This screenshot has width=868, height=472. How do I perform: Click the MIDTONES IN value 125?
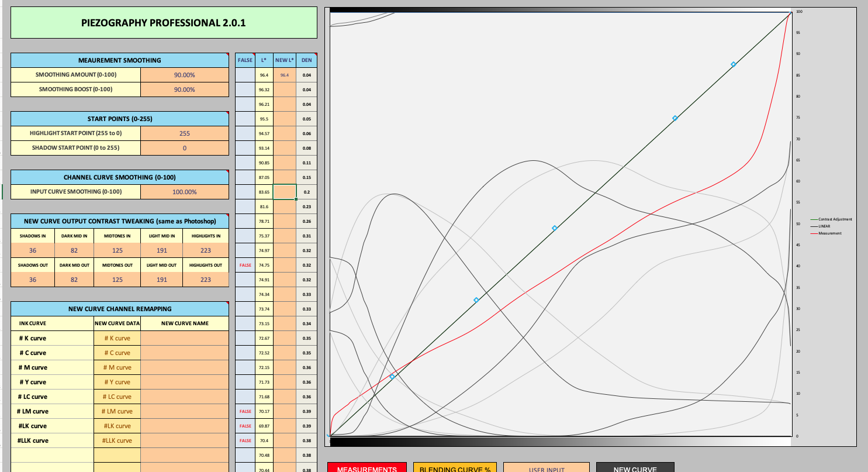click(116, 250)
